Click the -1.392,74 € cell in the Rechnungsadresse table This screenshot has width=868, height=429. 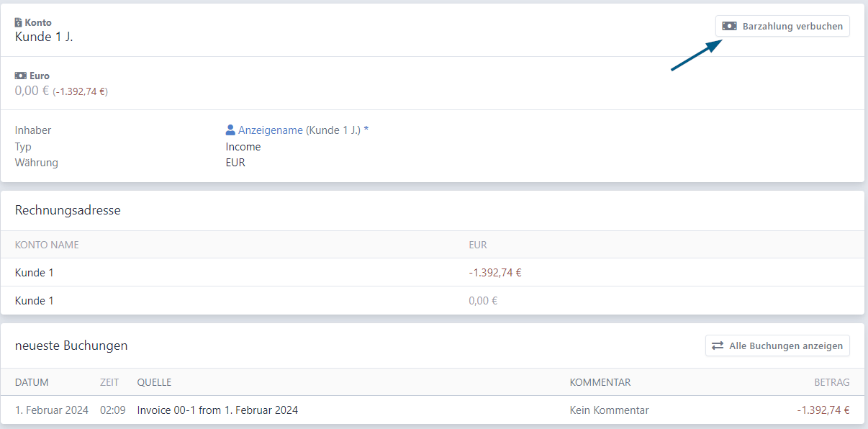(495, 273)
